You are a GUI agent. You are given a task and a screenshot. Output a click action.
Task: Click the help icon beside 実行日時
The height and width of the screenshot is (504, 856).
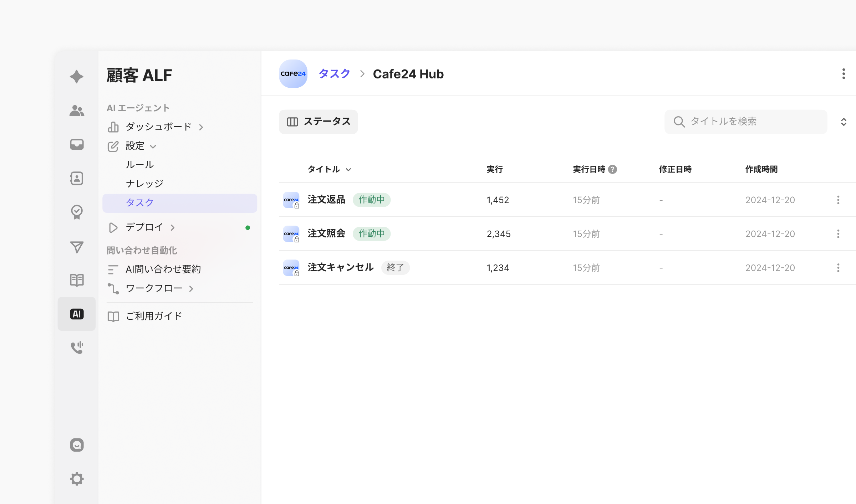(612, 169)
